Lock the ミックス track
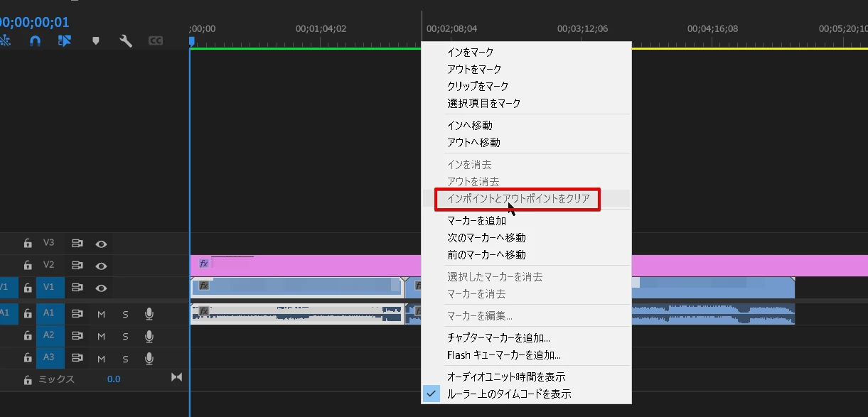Image resolution: width=868 pixels, height=417 pixels. click(x=28, y=380)
